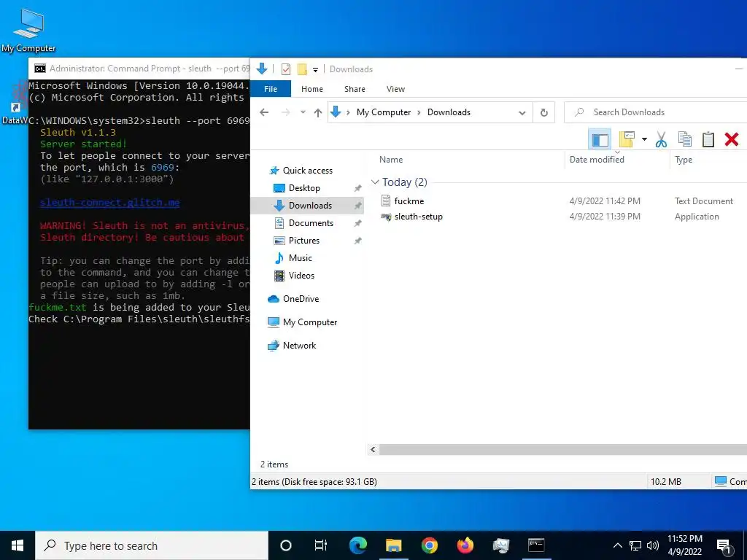The height and width of the screenshot is (560, 747).
Task: Switch to the View ribbon tab
Action: 395,89
